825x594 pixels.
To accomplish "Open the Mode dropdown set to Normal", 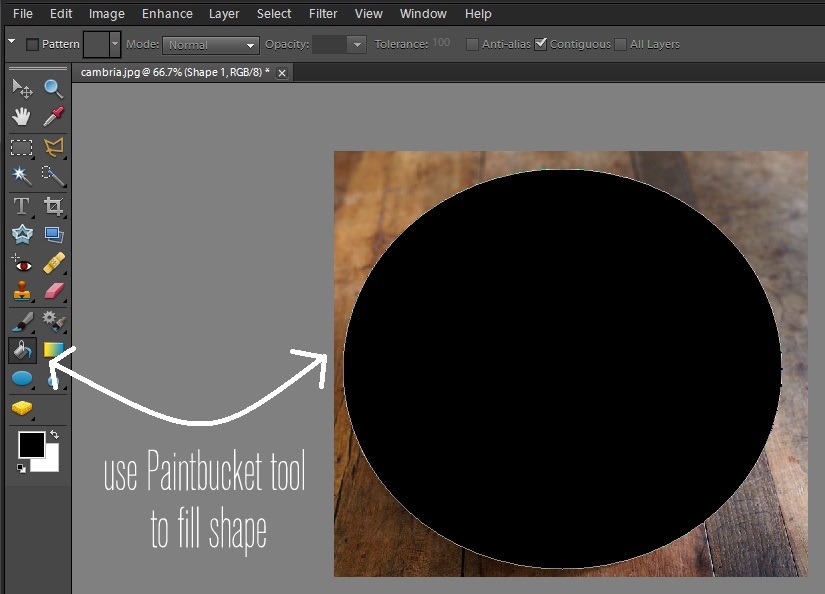I will click(211, 45).
